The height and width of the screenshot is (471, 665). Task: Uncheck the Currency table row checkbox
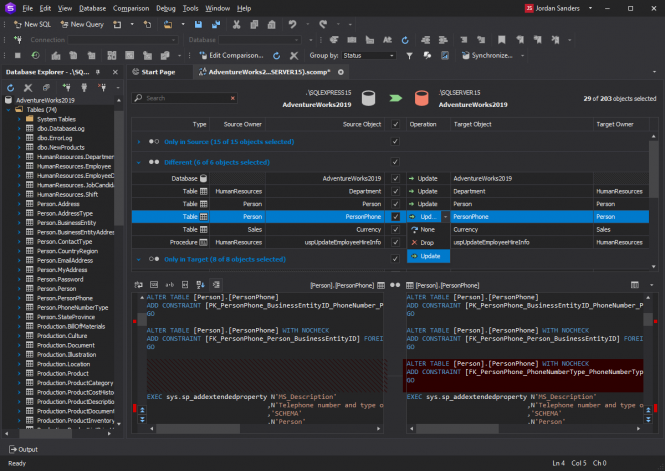click(395, 229)
